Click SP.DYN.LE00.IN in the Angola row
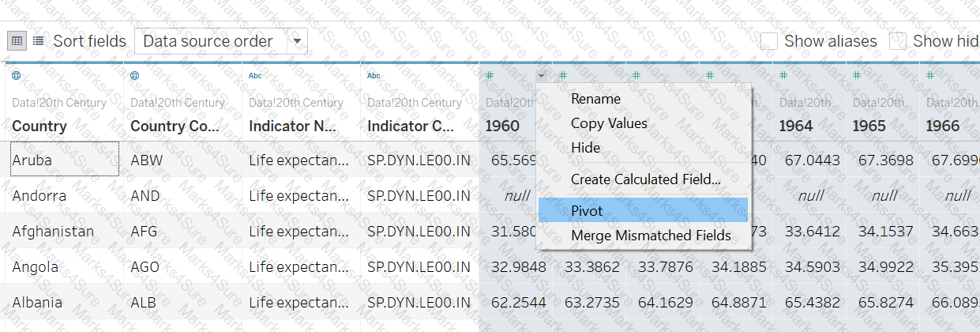 click(x=420, y=266)
